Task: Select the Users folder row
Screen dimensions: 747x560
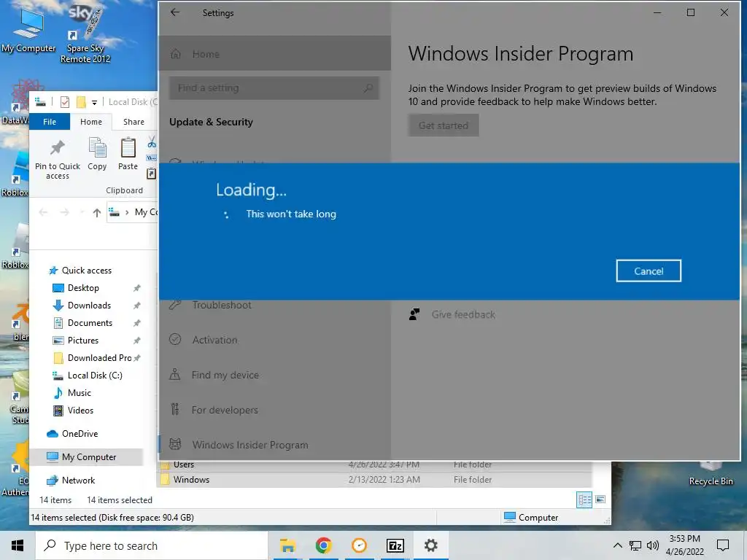Action: click(374, 464)
